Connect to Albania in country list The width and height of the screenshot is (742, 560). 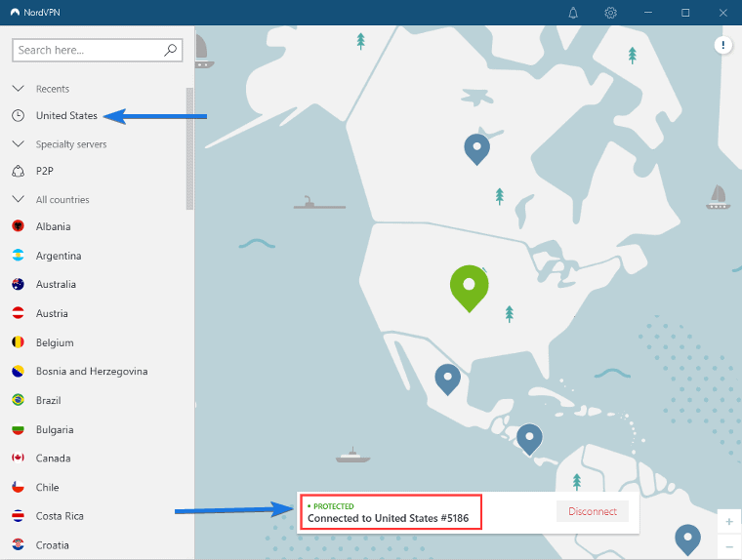[53, 226]
